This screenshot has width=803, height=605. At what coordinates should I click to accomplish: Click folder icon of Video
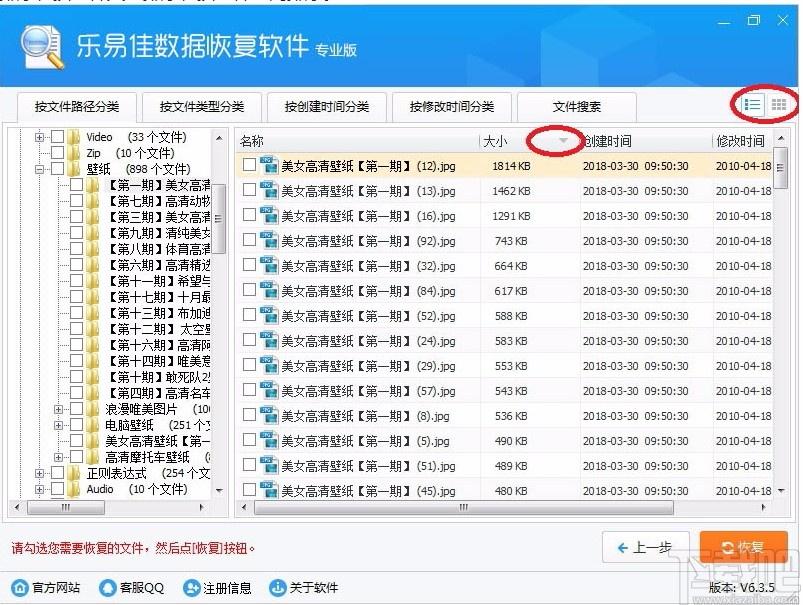[x=74, y=137]
